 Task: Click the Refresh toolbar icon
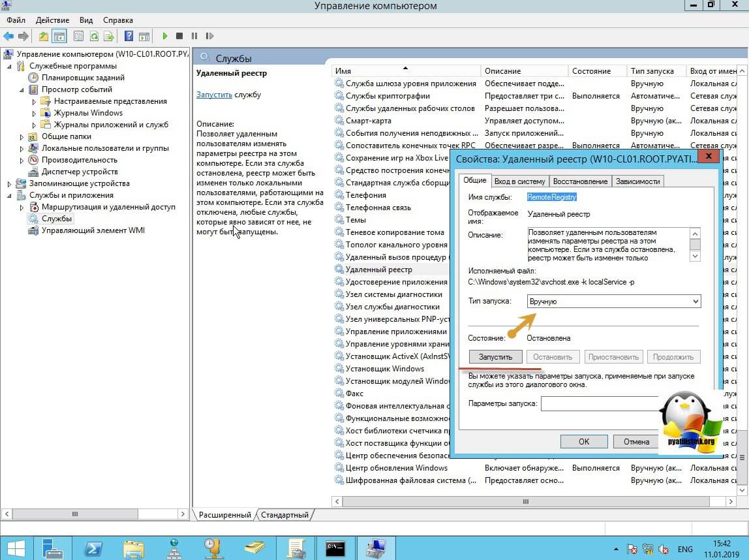tap(94, 36)
